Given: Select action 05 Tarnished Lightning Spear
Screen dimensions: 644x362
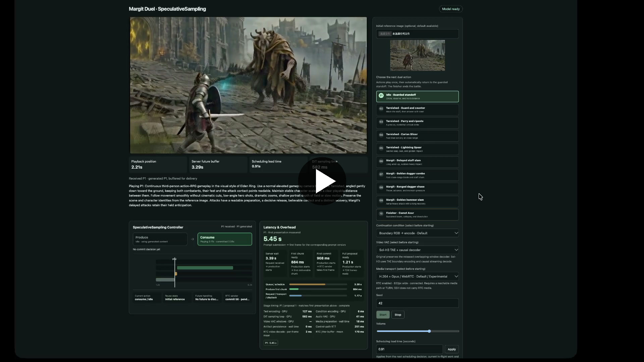Looking at the screenshot, I should pos(417,149).
